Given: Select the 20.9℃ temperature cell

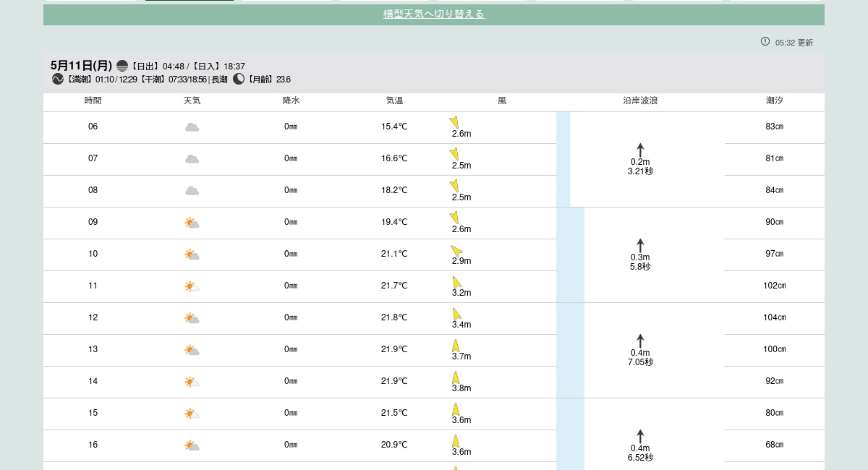Looking at the screenshot, I should (x=394, y=445).
